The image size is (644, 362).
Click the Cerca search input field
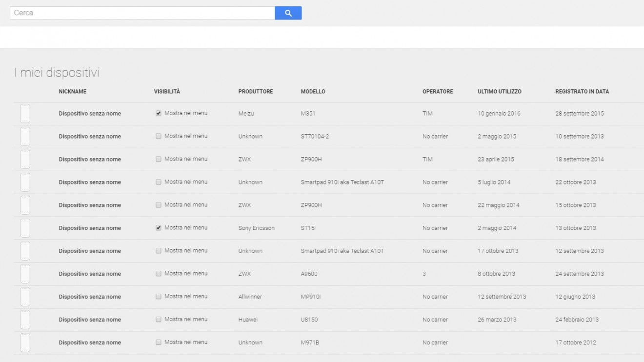click(x=142, y=13)
